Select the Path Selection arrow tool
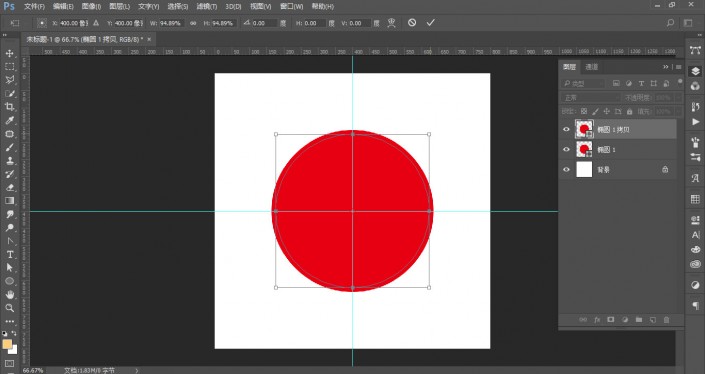Screen dimensions: 705x374 coord(9,267)
